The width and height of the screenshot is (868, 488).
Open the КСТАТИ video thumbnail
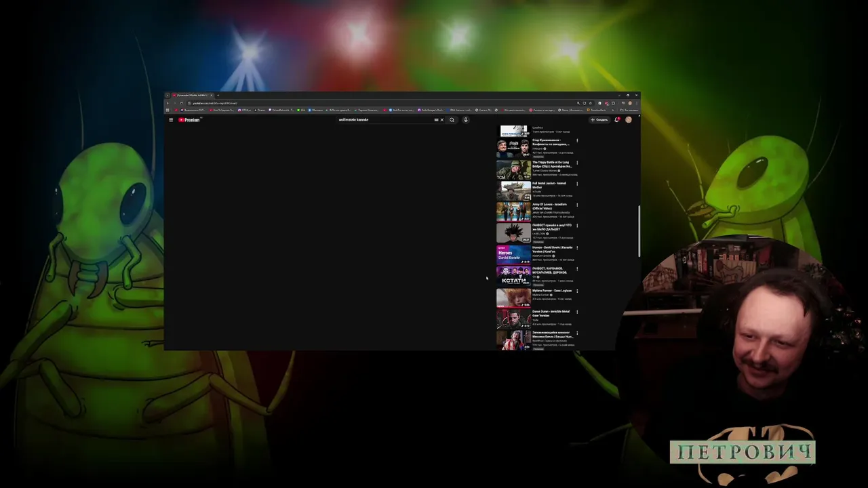click(x=513, y=276)
